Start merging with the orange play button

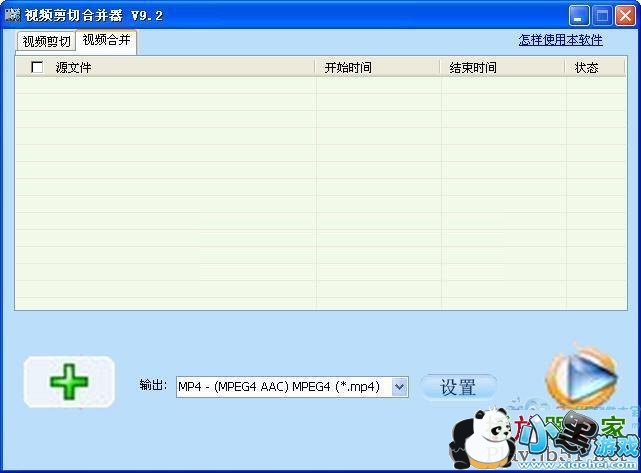583,377
